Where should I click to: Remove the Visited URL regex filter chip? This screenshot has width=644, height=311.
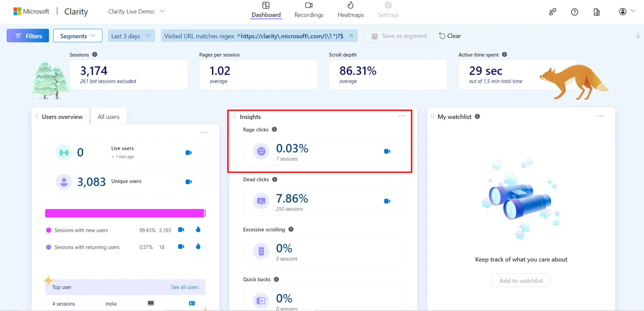351,36
